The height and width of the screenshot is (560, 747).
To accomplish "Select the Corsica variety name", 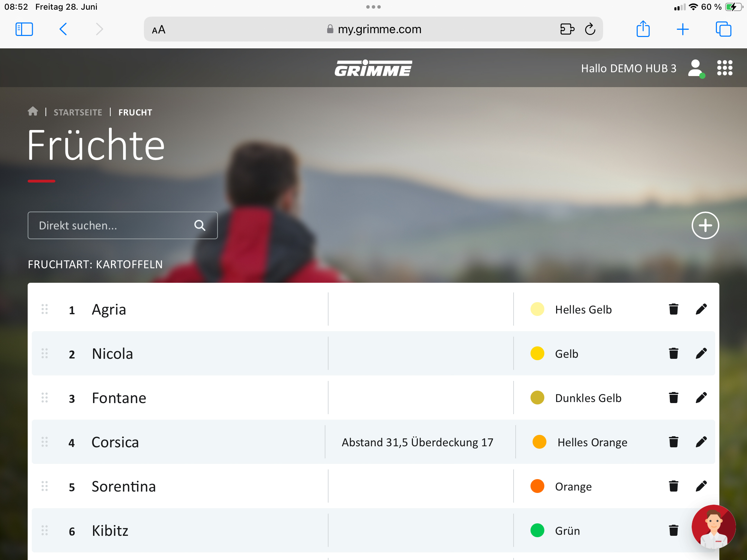I will 115,442.
